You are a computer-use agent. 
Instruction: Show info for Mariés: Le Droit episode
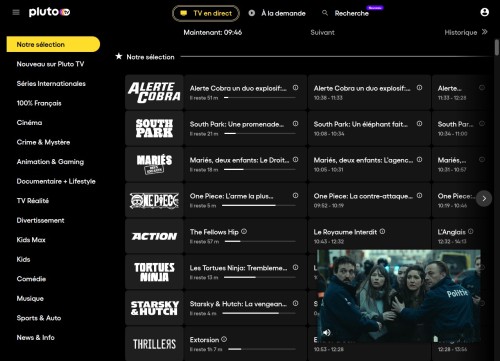tap(295, 160)
